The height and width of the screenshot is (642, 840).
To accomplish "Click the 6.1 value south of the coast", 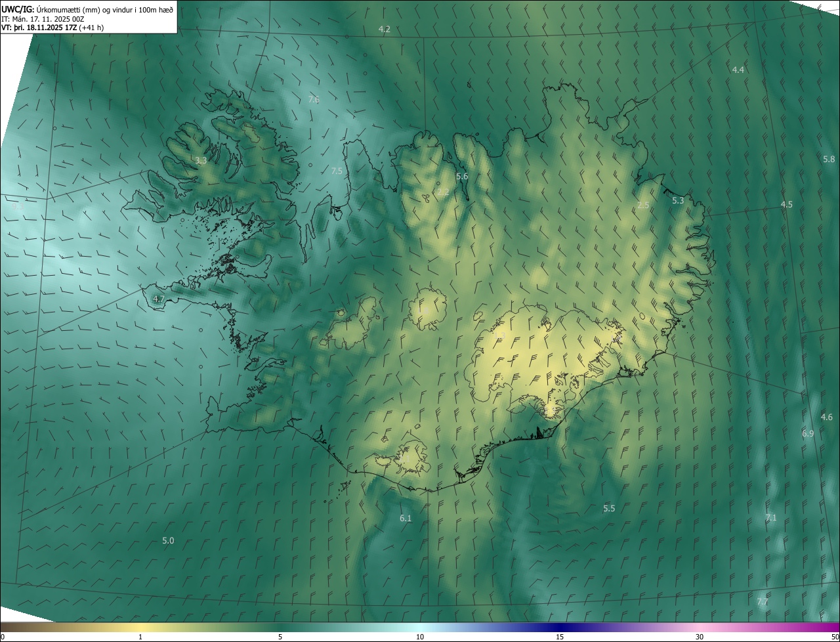I will [x=406, y=519].
